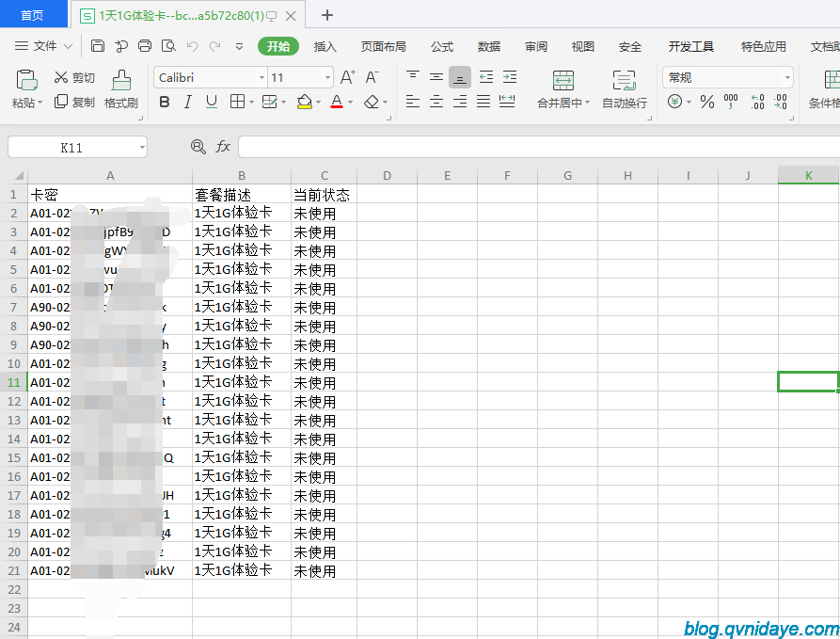Viewport: 840px width, 639px height.
Task: Switch to the 审阅 tab
Action: click(536, 47)
